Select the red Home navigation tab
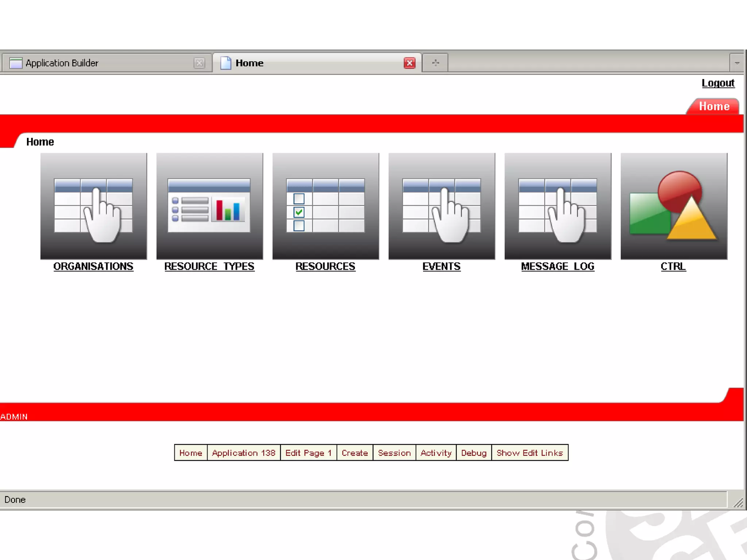 coord(714,106)
